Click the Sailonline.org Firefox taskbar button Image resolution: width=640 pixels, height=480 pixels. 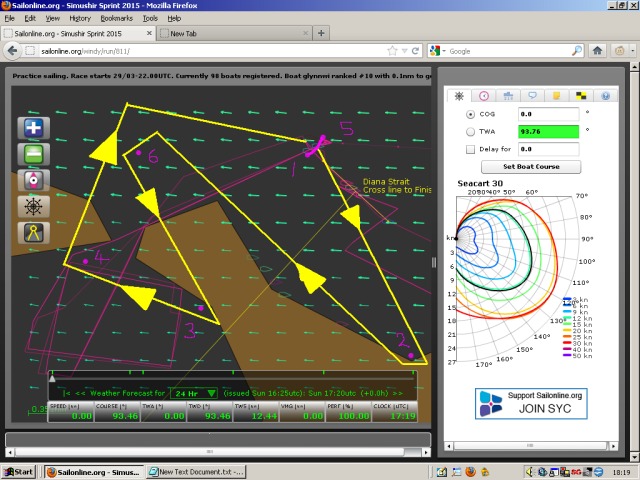tap(94, 472)
